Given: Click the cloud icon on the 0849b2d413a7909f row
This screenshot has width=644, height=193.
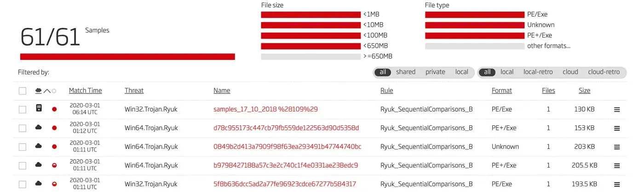Looking at the screenshot, I should point(39,146).
